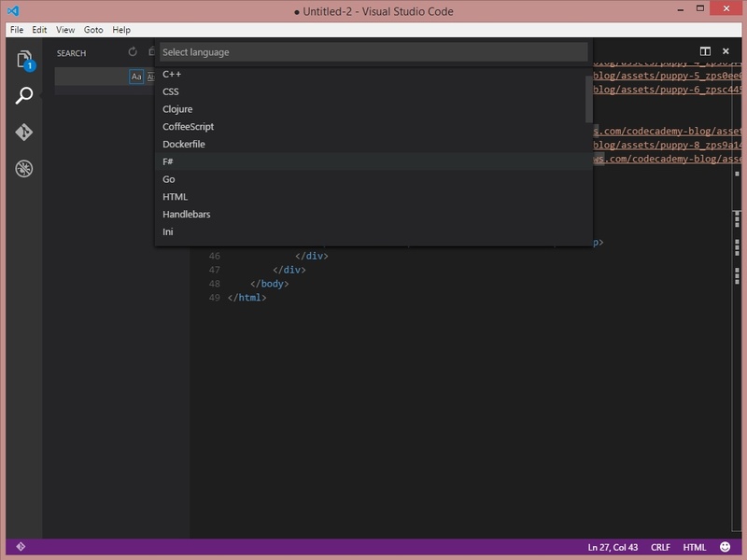The width and height of the screenshot is (747, 560).
Task: Click Ln 27, Col 43 cursor position
Action: tap(612, 547)
